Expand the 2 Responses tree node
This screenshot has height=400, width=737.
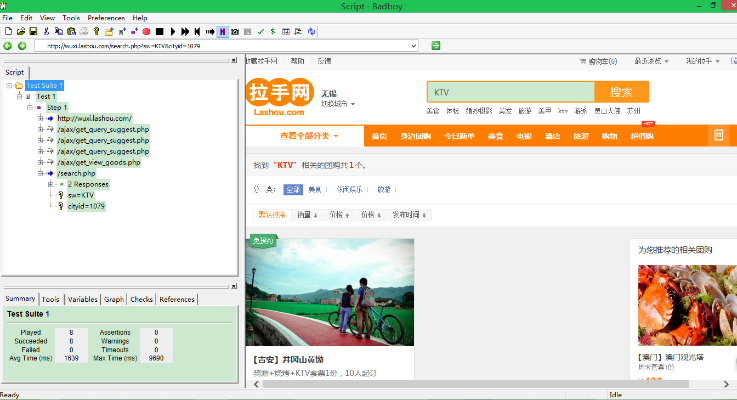(x=50, y=184)
